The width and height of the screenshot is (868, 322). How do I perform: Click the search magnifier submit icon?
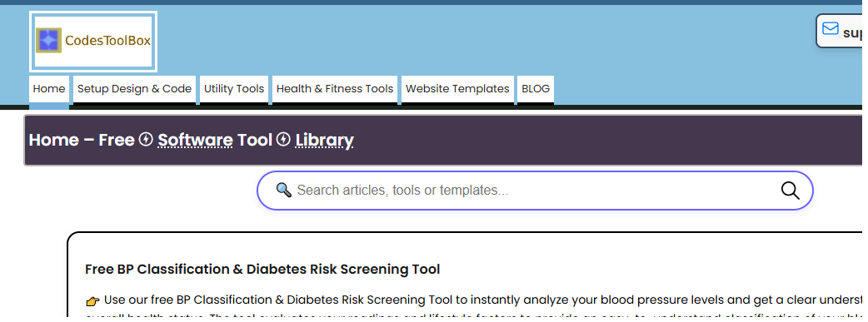coord(790,191)
